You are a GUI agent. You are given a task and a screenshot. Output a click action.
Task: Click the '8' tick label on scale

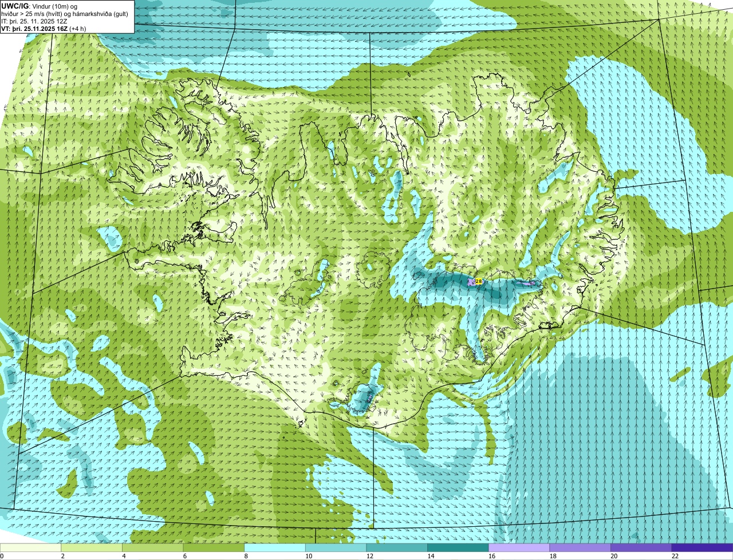246,556
